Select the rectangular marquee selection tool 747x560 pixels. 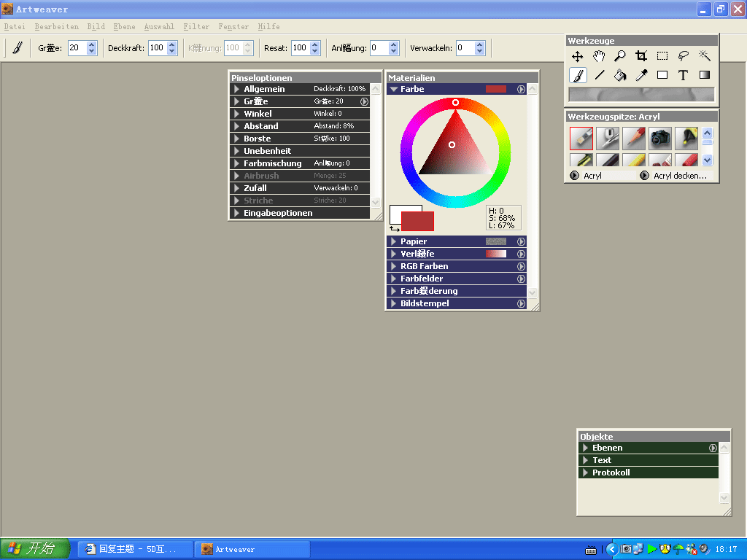(662, 57)
